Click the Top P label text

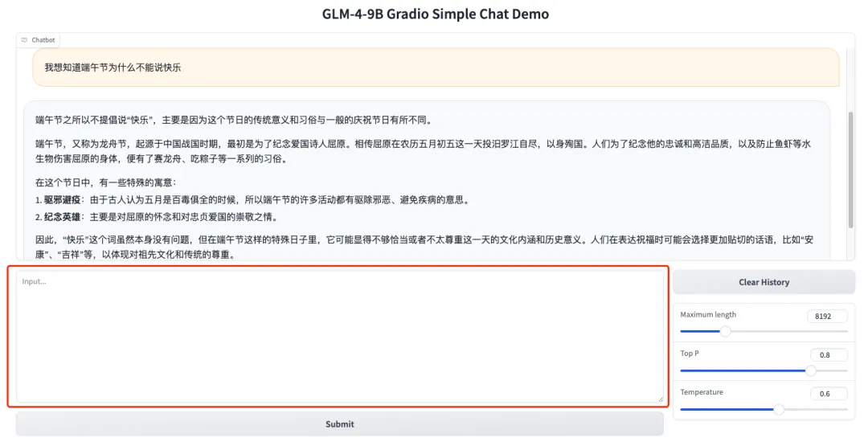pos(691,354)
